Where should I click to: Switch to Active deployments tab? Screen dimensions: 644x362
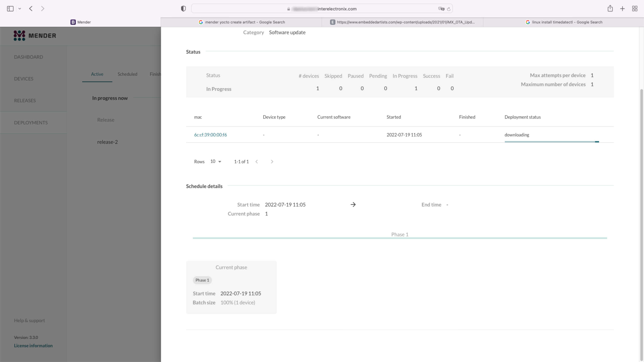coord(97,74)
